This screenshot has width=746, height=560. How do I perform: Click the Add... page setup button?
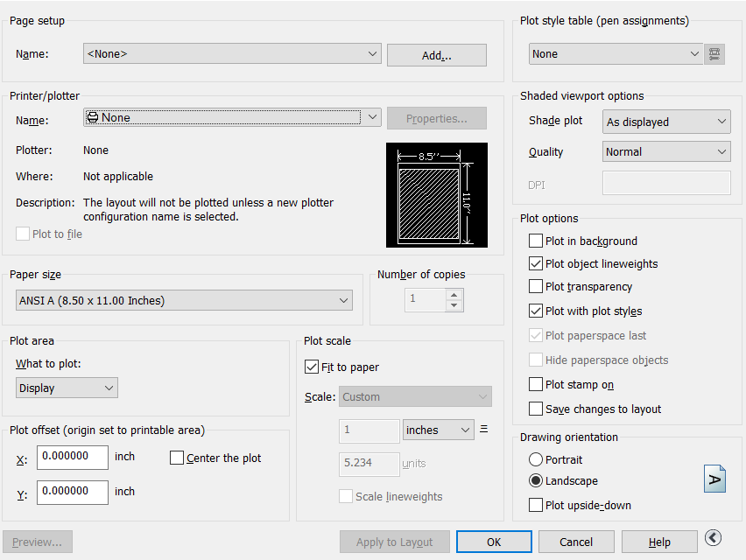coord(437,55)
